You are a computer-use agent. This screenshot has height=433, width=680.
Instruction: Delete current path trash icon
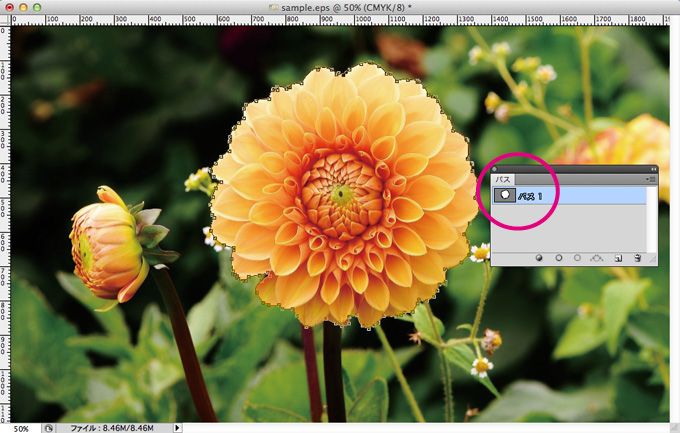(x=638, y=258)
